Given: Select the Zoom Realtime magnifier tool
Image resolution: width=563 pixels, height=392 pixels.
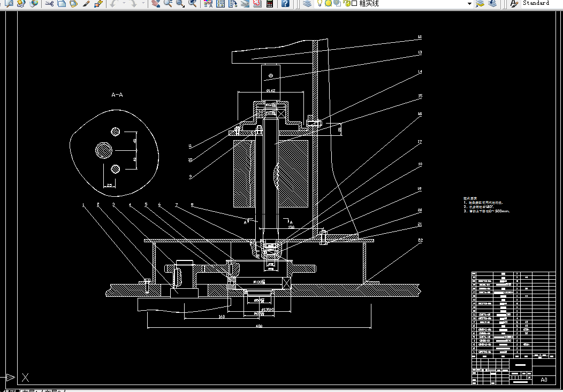Looking at the screenshot, I should [168, 4].
